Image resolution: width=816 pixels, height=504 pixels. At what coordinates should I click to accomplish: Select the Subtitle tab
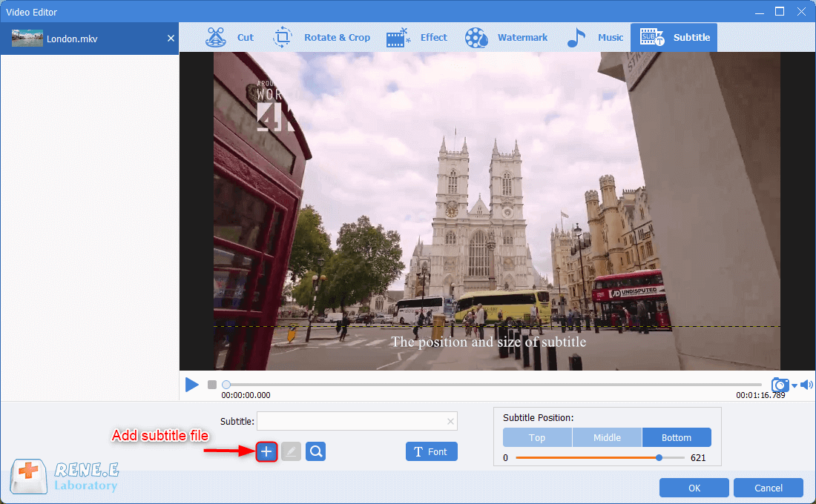tap(674, 38)
